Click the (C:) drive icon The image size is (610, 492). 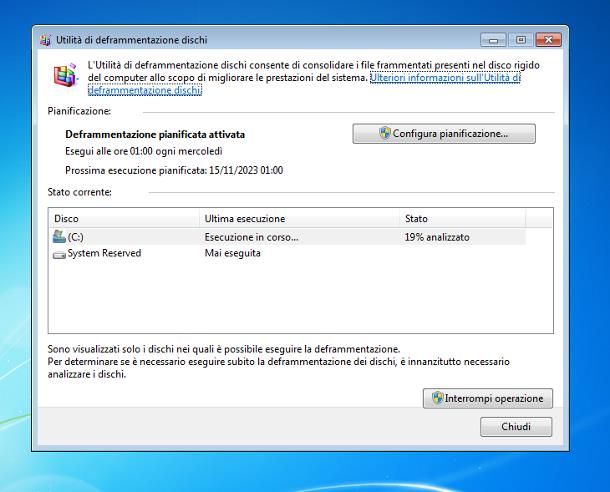pyautogui.click(x=59, y=236)
